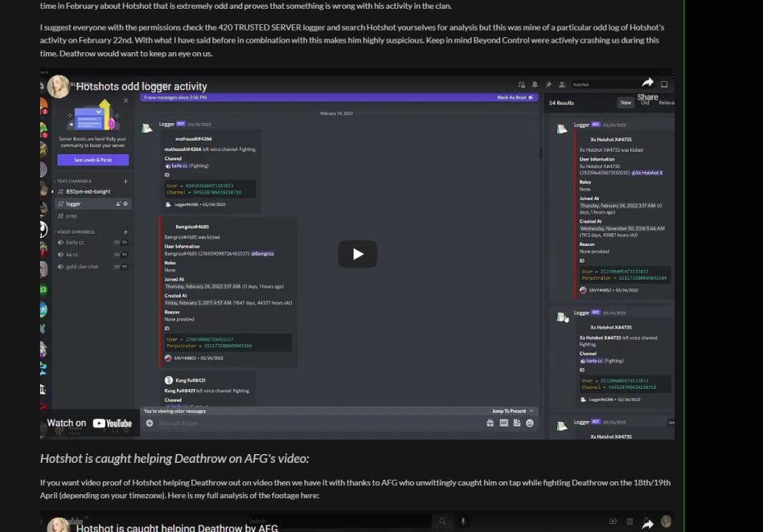Click 'Jump To Present' in the Discord frame

(x=512, y=411)
